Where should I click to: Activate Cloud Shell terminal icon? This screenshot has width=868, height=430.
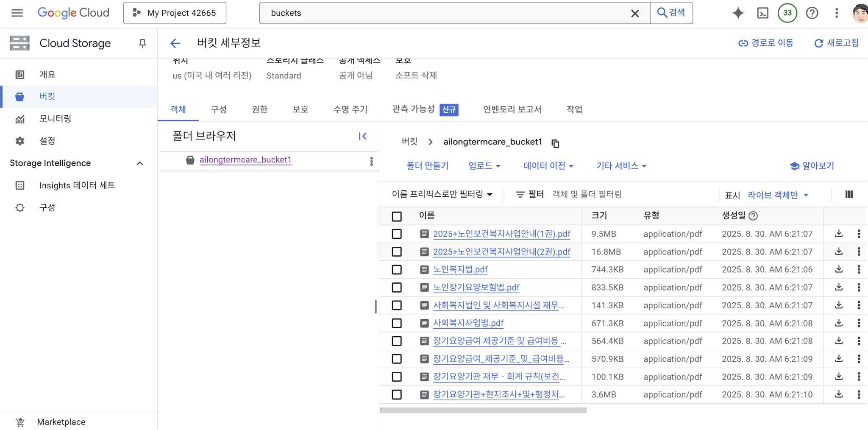tap(762, 13)
